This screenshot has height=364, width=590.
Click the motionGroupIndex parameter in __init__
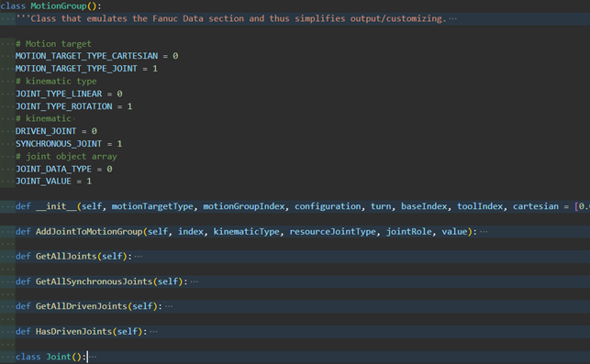pyautogui.click(x=244, y=206)
